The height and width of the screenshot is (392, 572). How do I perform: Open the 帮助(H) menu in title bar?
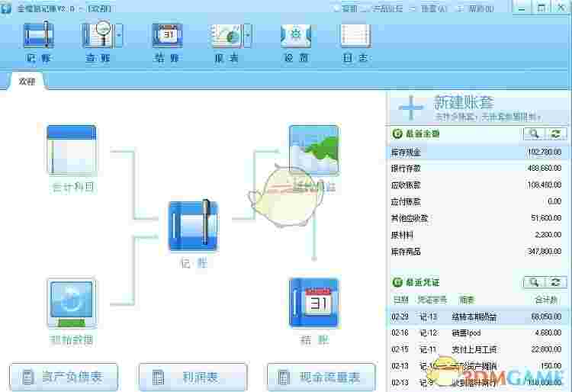tap(480, 8)
